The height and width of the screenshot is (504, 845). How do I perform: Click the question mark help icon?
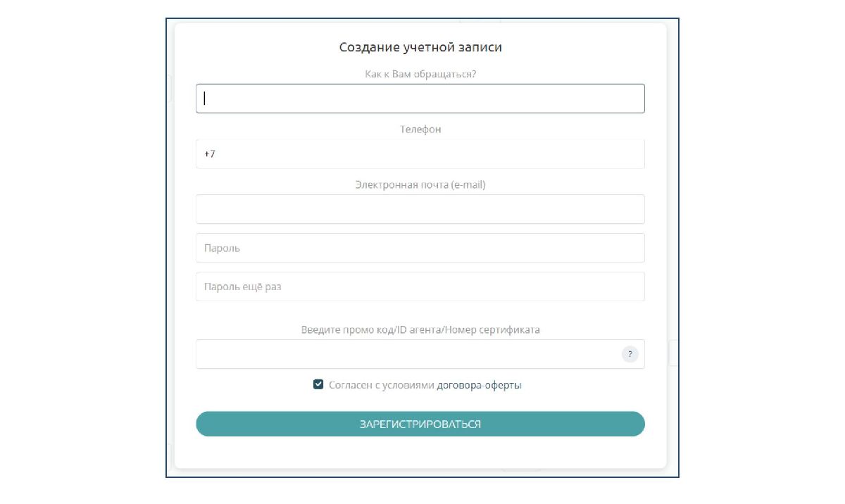point(630,354)
